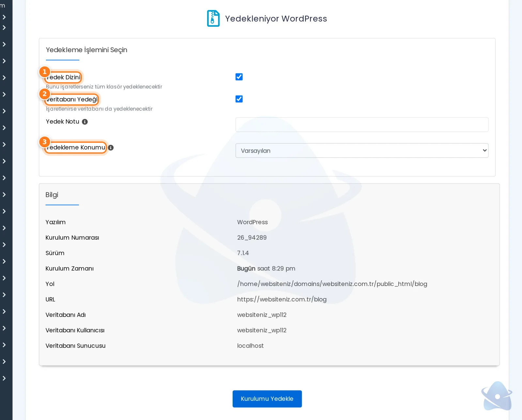The height and width of the screenshot is (420, 522).
Task: Select the installation path /home/websiteniz text
Action: click(332, 284)
